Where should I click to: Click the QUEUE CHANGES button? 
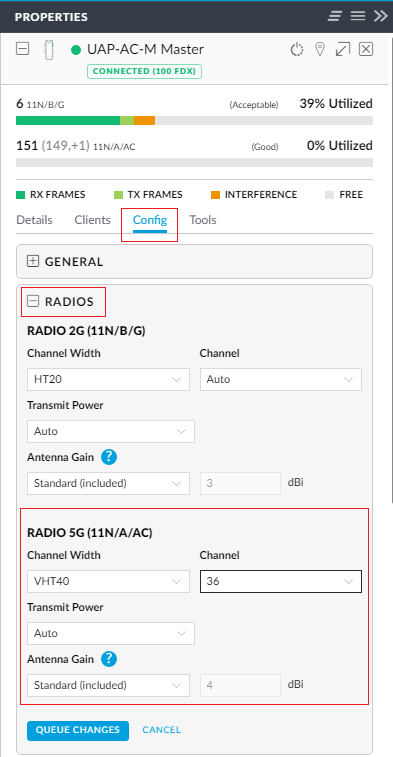click(78, 730)
